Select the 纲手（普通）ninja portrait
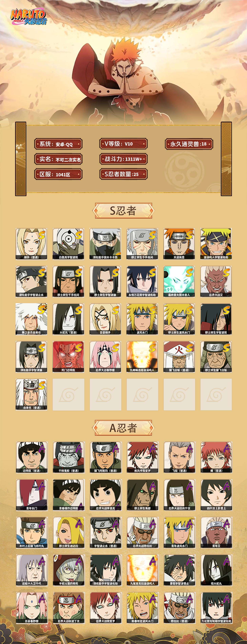The image size is (247, 644). click(31, 244)
